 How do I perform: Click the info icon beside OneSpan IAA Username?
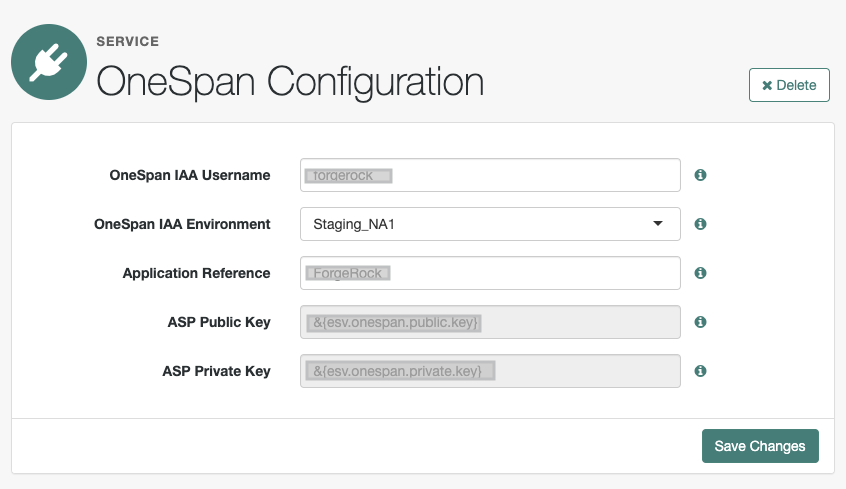click(700, 175)
